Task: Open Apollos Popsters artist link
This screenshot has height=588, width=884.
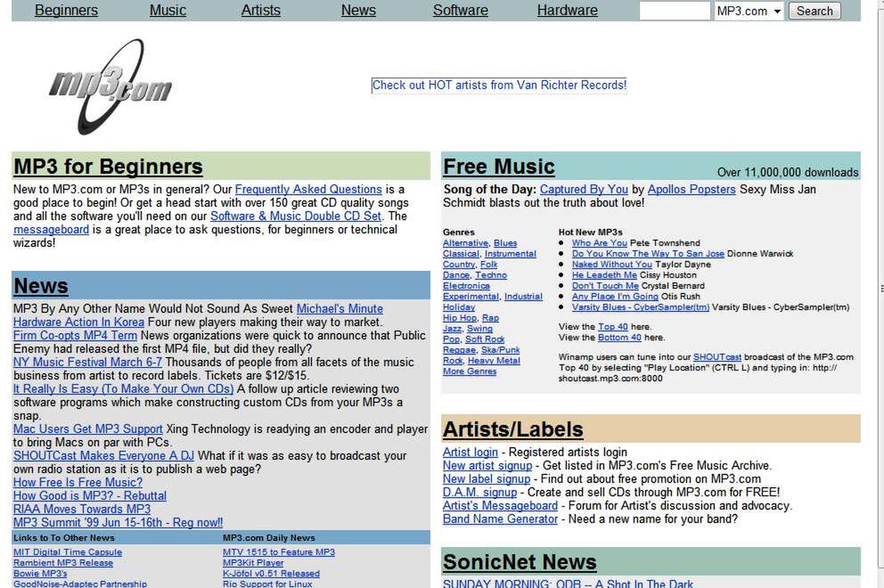Action: [x=692, y=190]
